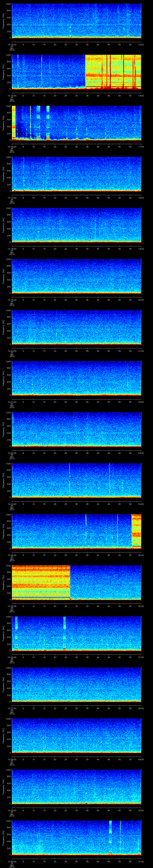Click the '10:29:00' time axis label
153x868 pixels.
tap(12, 810)
